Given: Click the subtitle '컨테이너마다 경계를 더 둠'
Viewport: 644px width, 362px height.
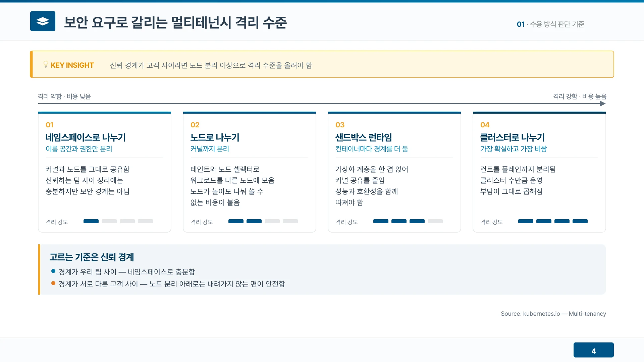Looking at the screenshot, I should pyautogui.click(x=372, y=148).
